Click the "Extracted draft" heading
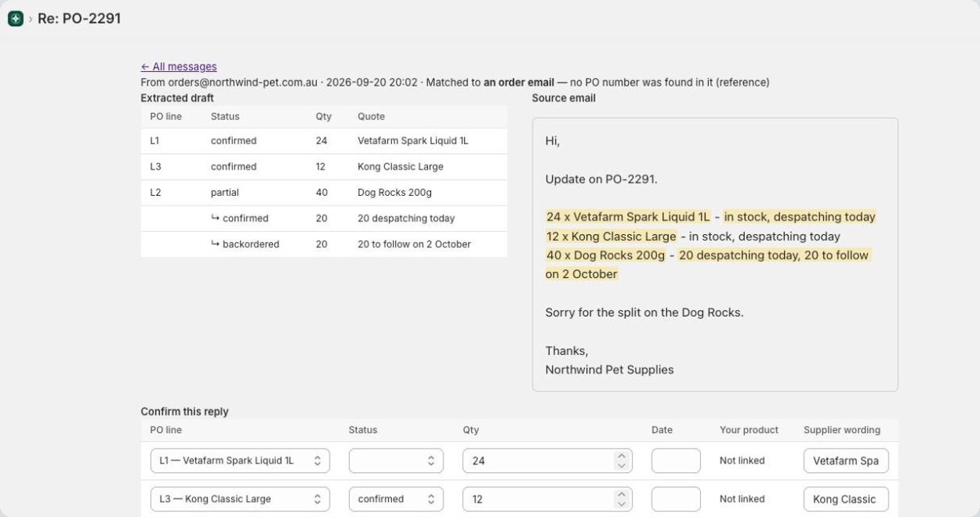The width and height of the screenshot is (980, 517). (177, 98)
